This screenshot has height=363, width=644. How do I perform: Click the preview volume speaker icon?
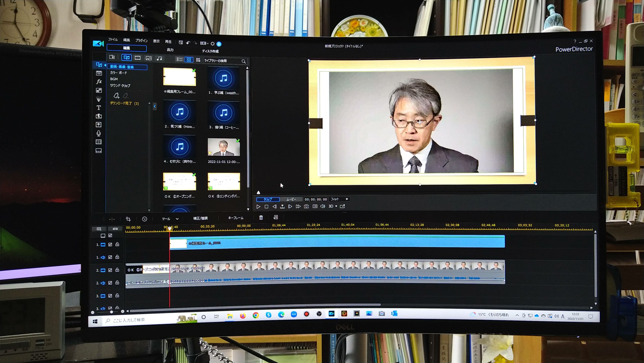[323, 206]
